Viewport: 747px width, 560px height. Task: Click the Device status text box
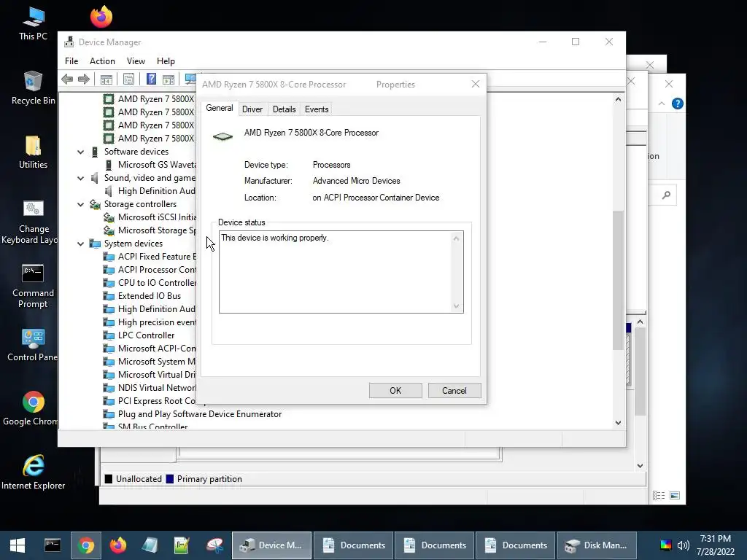341,272
